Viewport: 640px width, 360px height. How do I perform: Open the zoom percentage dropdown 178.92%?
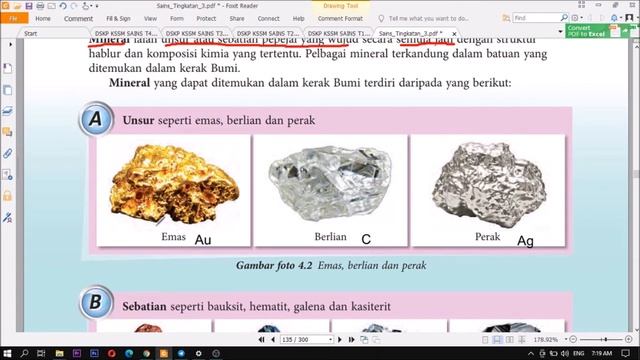point(566,339)
